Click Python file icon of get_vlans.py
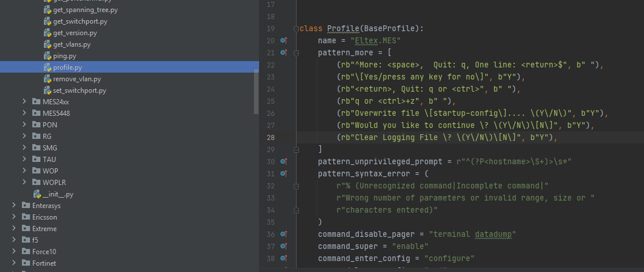Viewport: 644px width, 272px height. tap(47, 44)
